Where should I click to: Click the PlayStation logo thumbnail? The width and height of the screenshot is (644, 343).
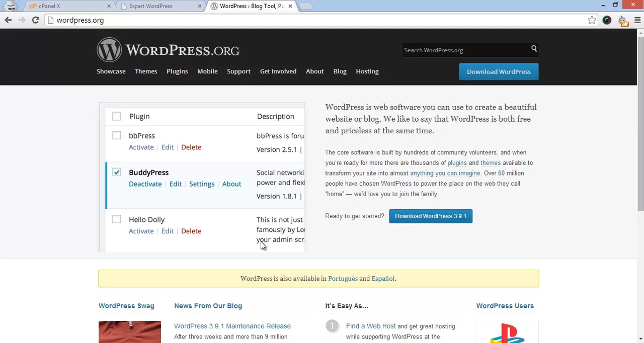point(507,332)
